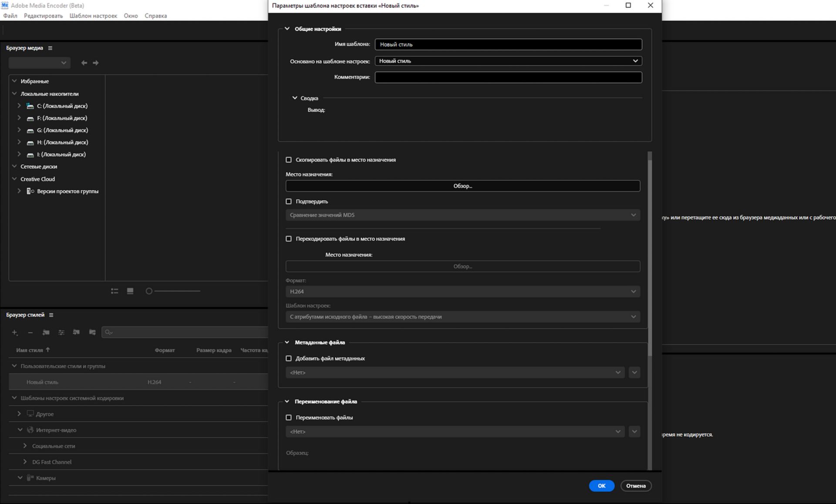Create a new preset group folder

(x=46, y=332)
